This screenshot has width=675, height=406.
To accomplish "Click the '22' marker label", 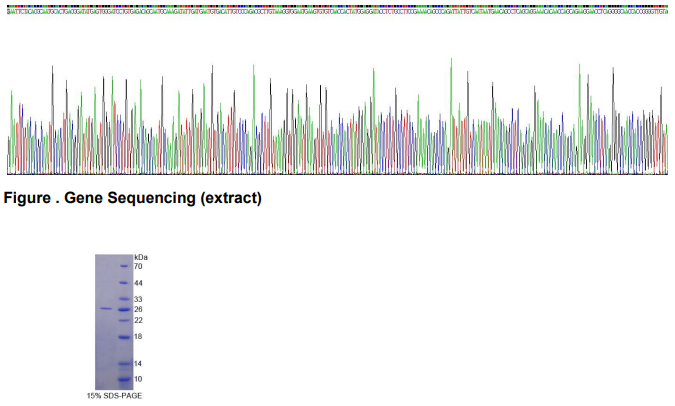I will click(x=138, y=320).
